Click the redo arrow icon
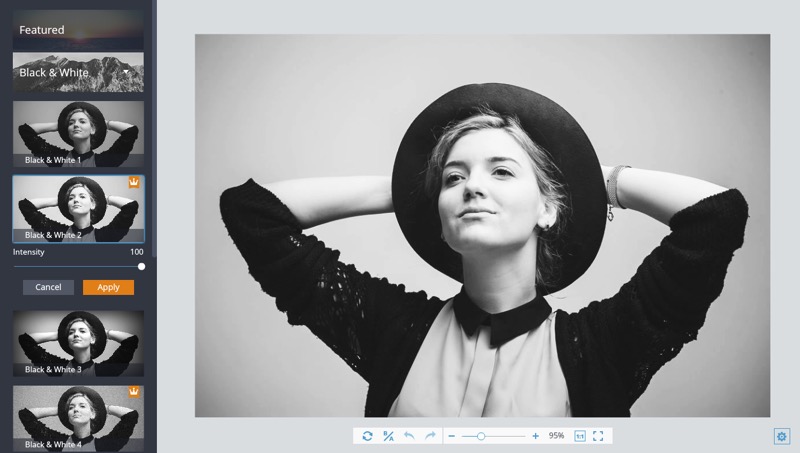Viewport: 800px width, 453px height. coord(431,436)
